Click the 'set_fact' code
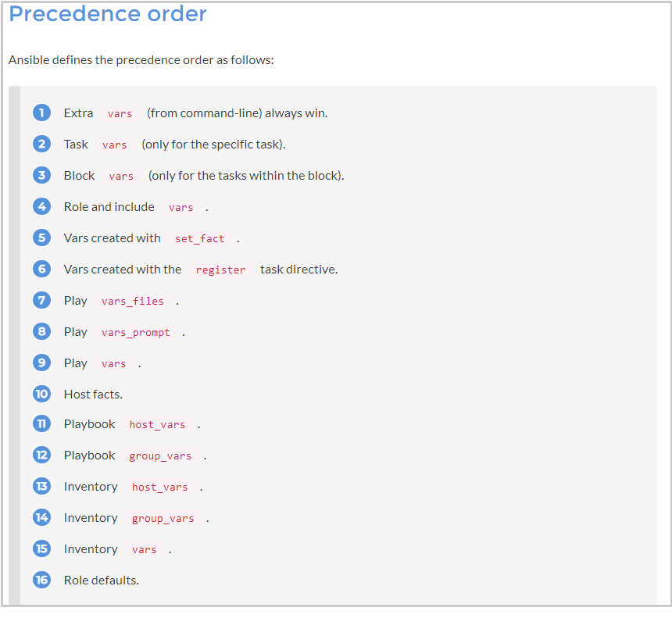This screenshot has height=618, width=672. coord(200,239)
